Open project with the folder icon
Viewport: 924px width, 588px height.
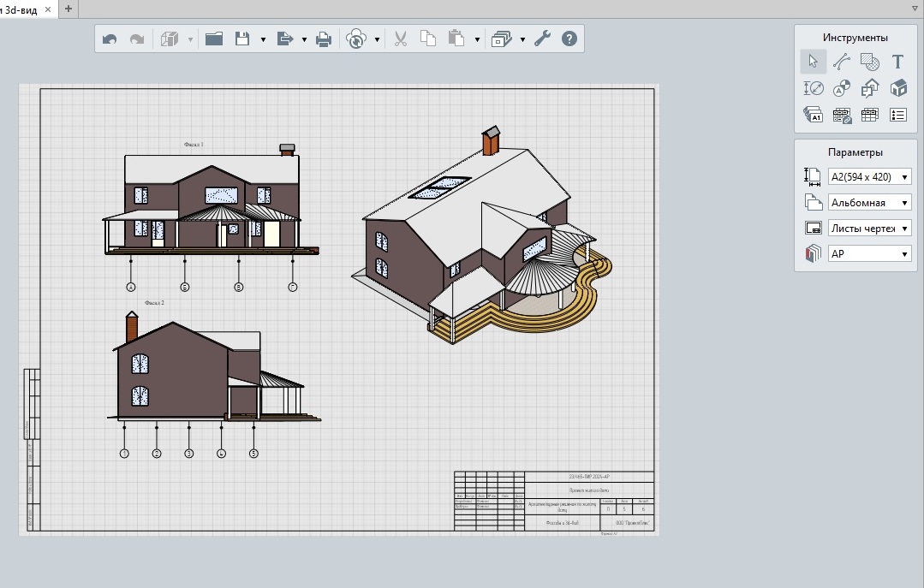point(214,39)
